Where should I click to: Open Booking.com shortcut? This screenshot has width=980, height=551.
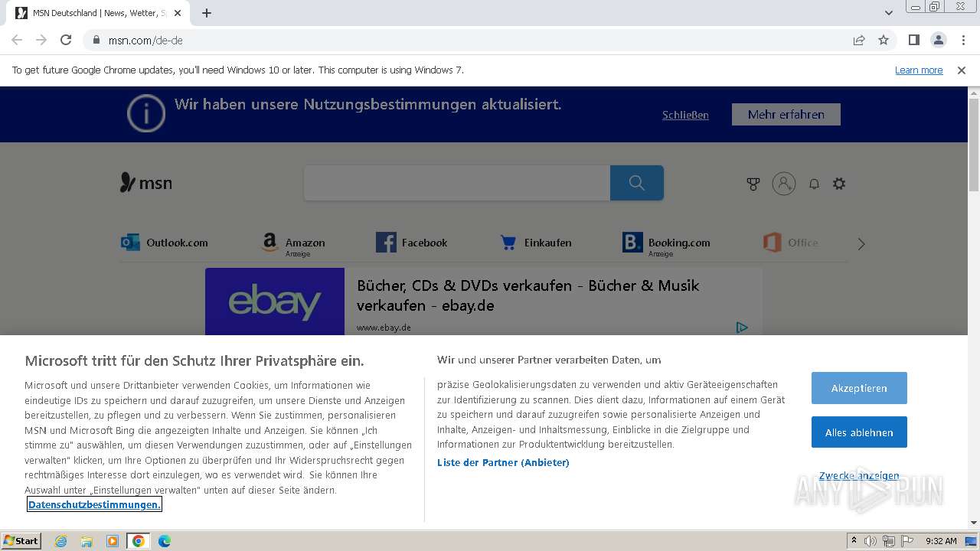point(667,244)
